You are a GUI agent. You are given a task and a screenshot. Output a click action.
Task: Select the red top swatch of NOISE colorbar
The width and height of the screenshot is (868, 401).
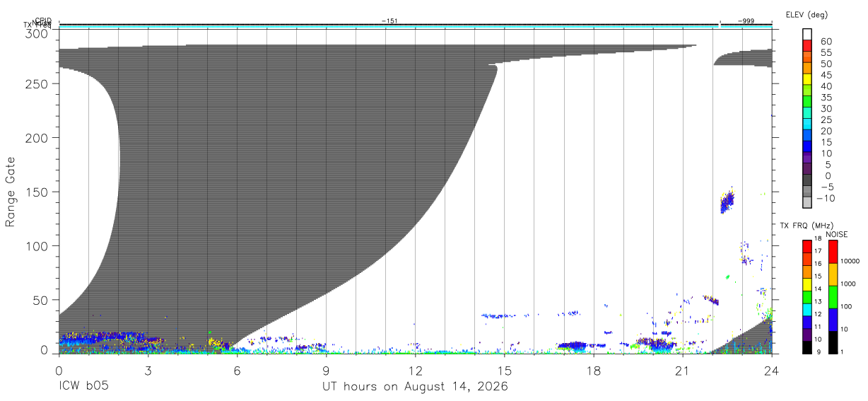[x=833, y=251]
